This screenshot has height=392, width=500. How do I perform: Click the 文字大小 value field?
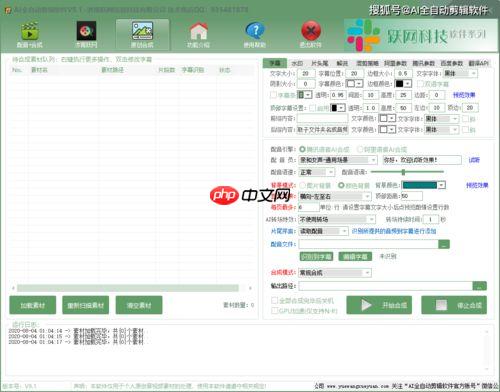click(x=306, y=73)
